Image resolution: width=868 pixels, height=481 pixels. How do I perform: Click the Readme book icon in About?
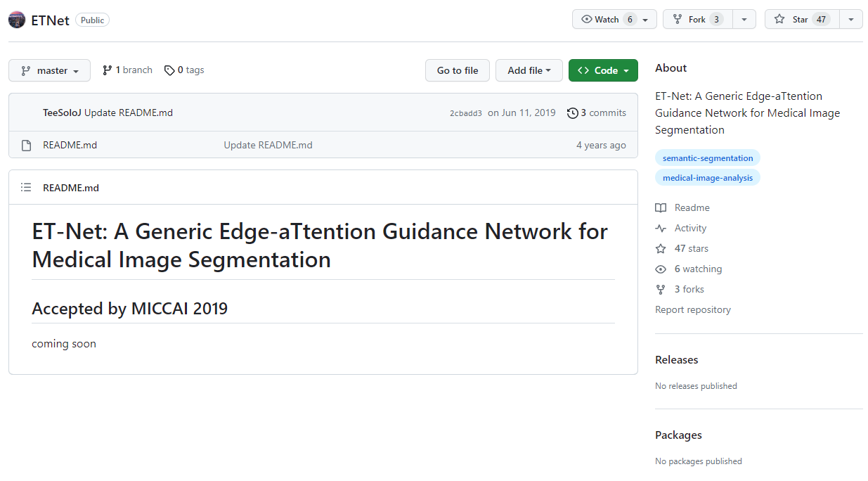[x=661, y=208]
